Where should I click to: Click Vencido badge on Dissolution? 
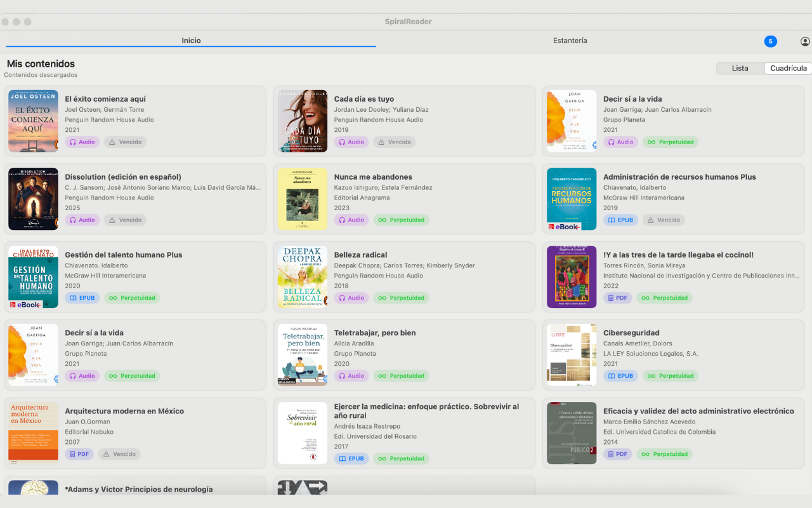[126, 220]
